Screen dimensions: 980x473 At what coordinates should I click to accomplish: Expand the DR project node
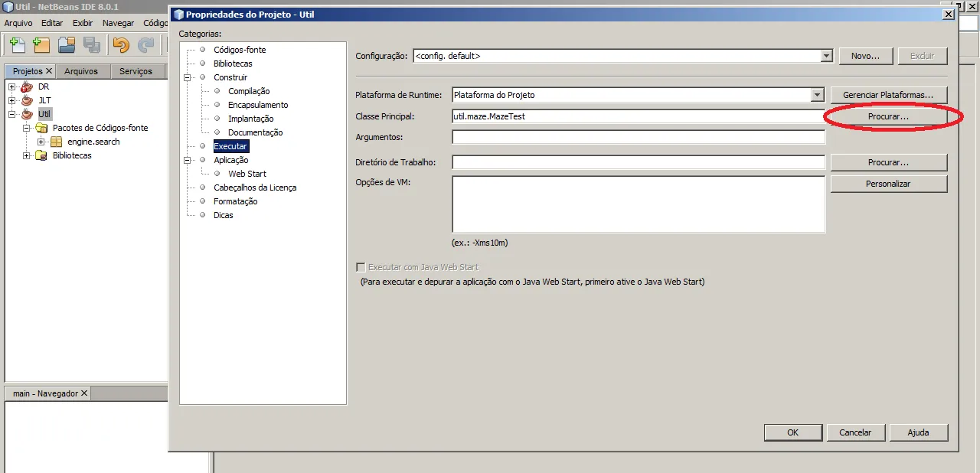[12, 86]
